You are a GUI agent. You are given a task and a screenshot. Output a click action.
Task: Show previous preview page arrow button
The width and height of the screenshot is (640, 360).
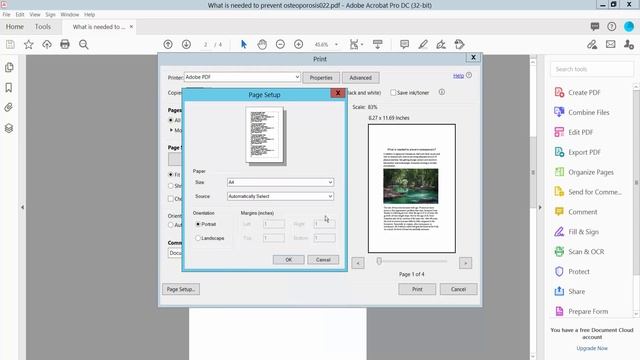tap(358, 263)
